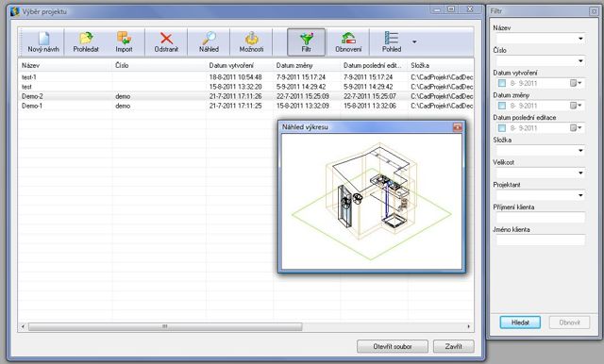
Task: Create a new design with Nový návrh
Action: (x=43, y=41)
